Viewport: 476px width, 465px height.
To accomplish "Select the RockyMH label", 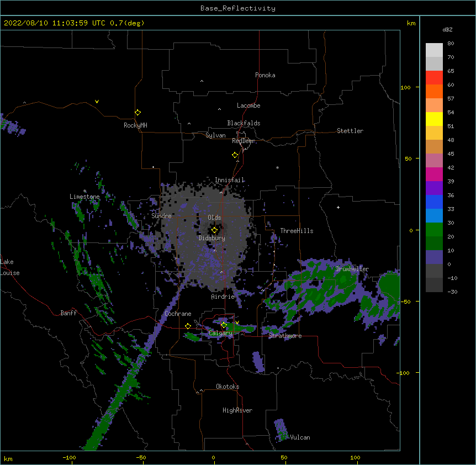I will click(135, 125).
